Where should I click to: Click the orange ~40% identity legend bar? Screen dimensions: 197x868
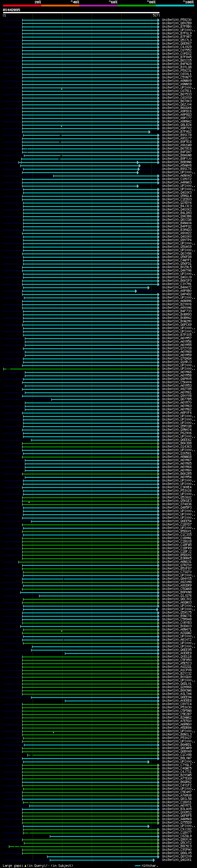(x=60, y=6)
